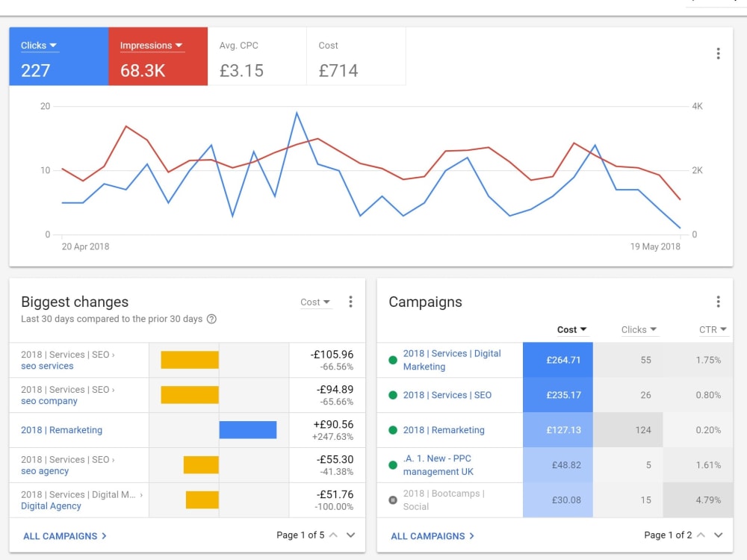This screenshot has height=560, width=747.
Task: Open ALL CAMPAIGNS link in Campaigns card
Action: coord(433,535)
